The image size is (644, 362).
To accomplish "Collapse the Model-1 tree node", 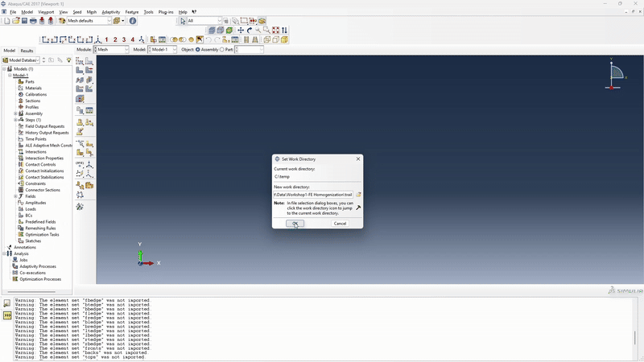I will 10,75.
